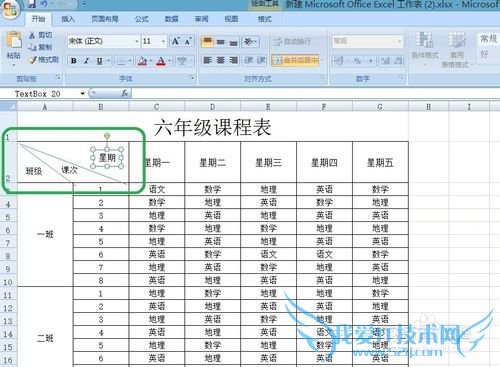Toggle bottom vertical alignment
The height and width of the screenshot is (367, 500).
click(233, 41)
